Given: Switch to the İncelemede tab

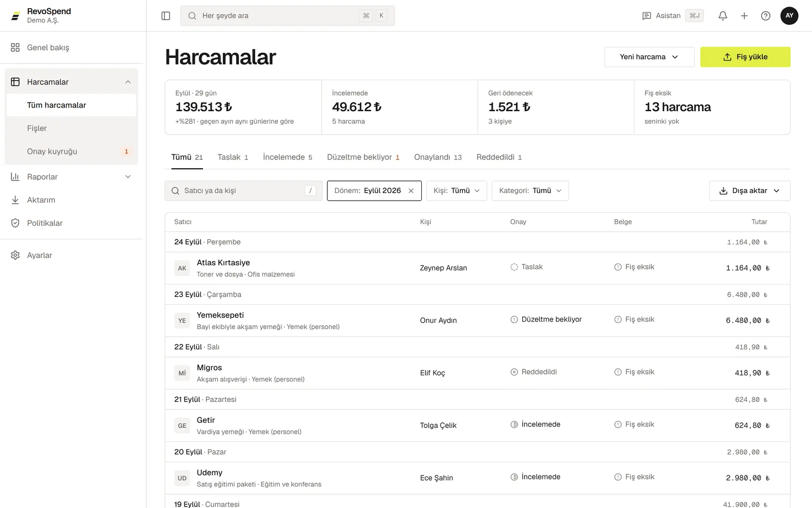Looking at the screenshot, I should tap(287, 157).
